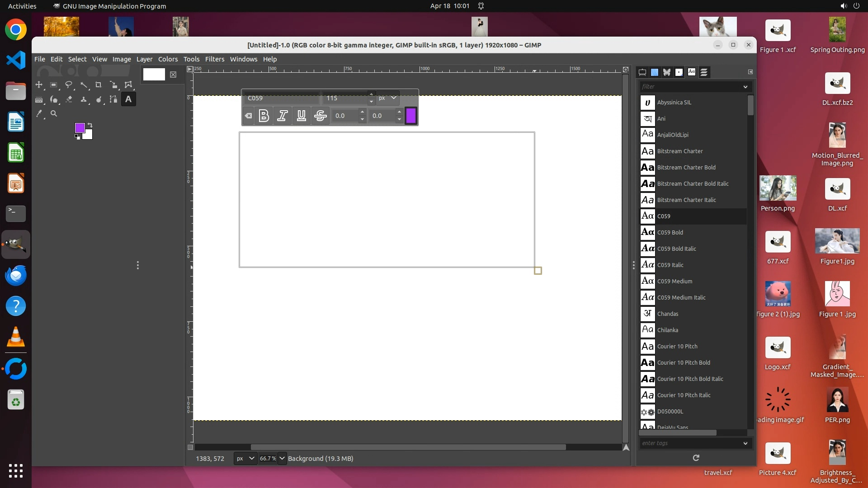The width and height of the screenshot is (868, 488).
Task: Toggle strikethrough in the text toolbar
Action: [320, 116]
